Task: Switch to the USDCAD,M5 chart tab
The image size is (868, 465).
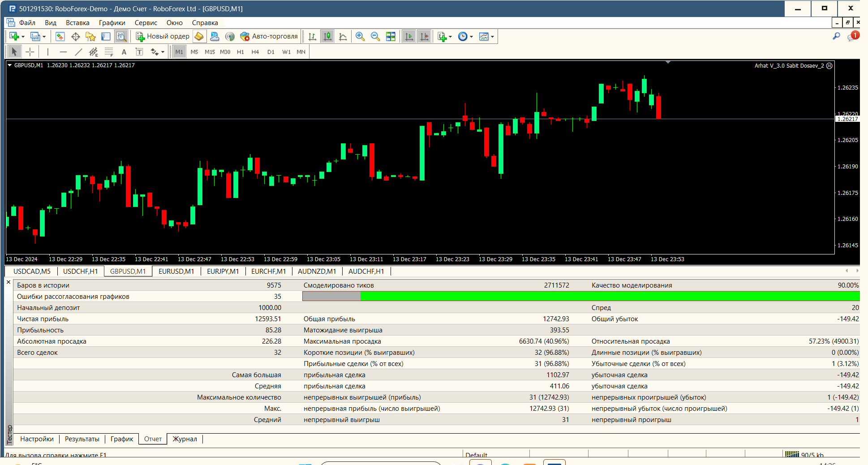Action: pos(32,271)
